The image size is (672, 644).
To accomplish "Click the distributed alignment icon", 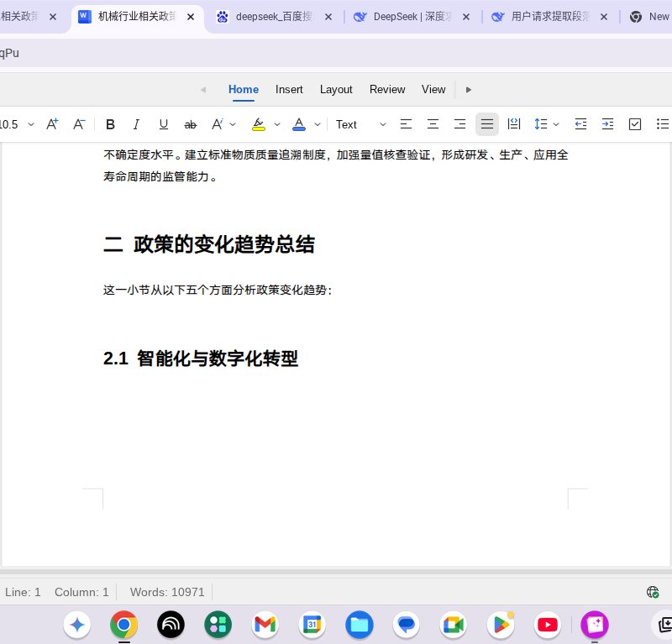I will point(514,125).
